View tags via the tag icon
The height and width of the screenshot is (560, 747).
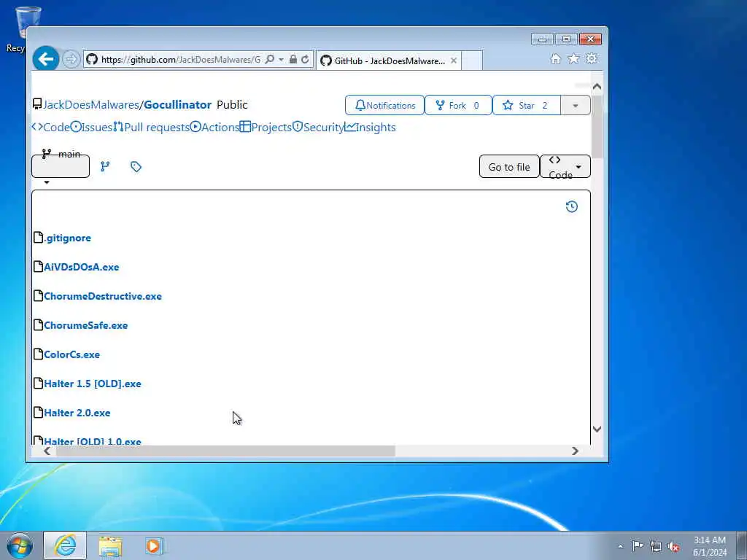tap(136, 166)
